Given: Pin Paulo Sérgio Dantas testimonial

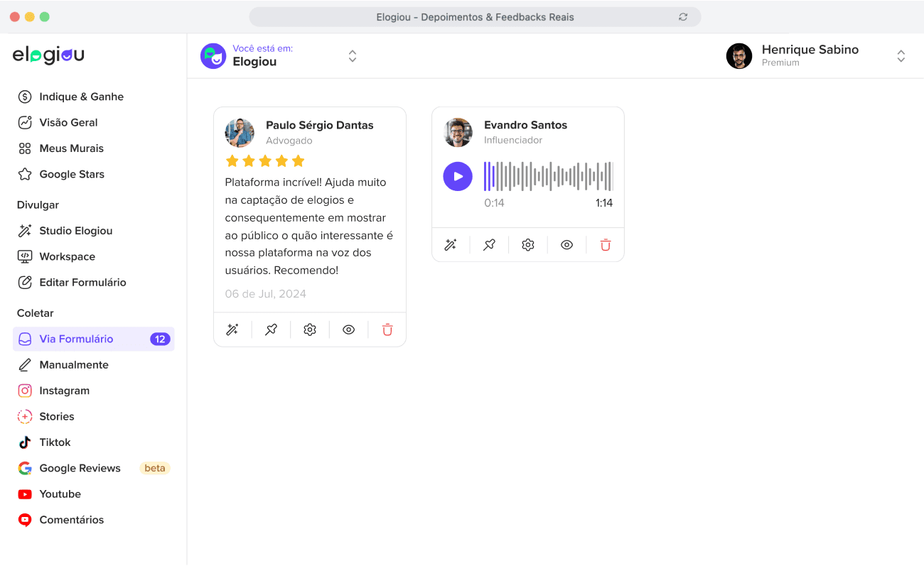Looking at the screenshot, I should (271, 330).
